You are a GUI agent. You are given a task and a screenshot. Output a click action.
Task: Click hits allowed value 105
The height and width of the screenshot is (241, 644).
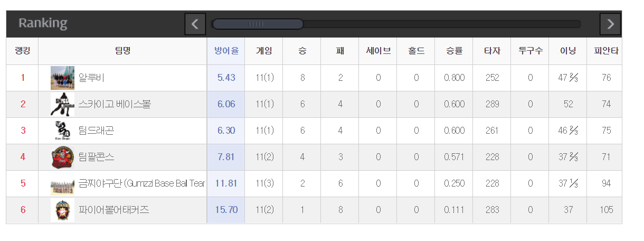coord(606,210)
